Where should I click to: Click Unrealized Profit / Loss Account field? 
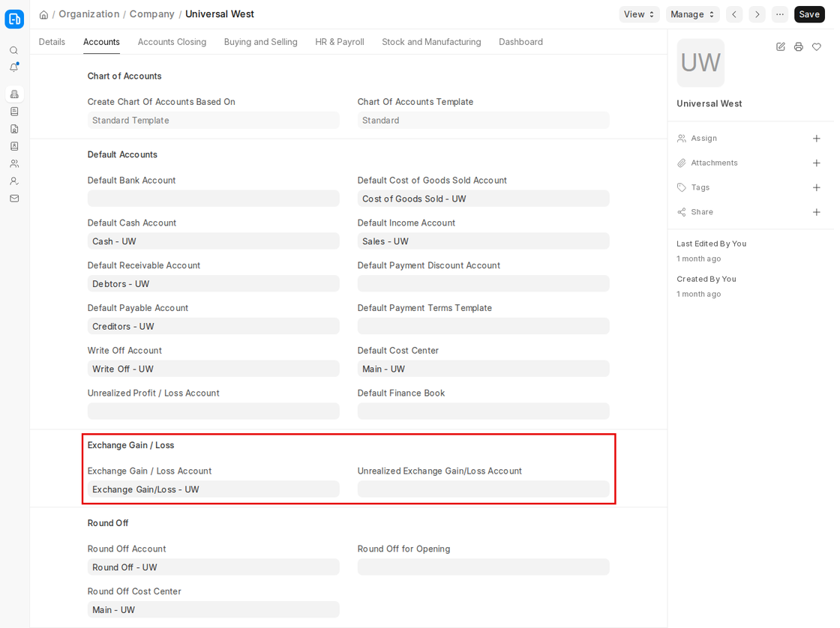(x=213, y=411)
